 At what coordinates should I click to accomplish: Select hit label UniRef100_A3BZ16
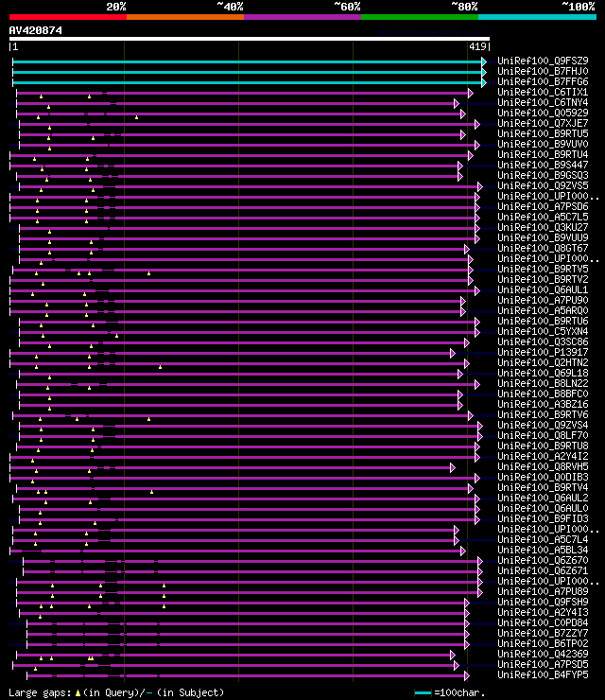click(x=543, y=404)
